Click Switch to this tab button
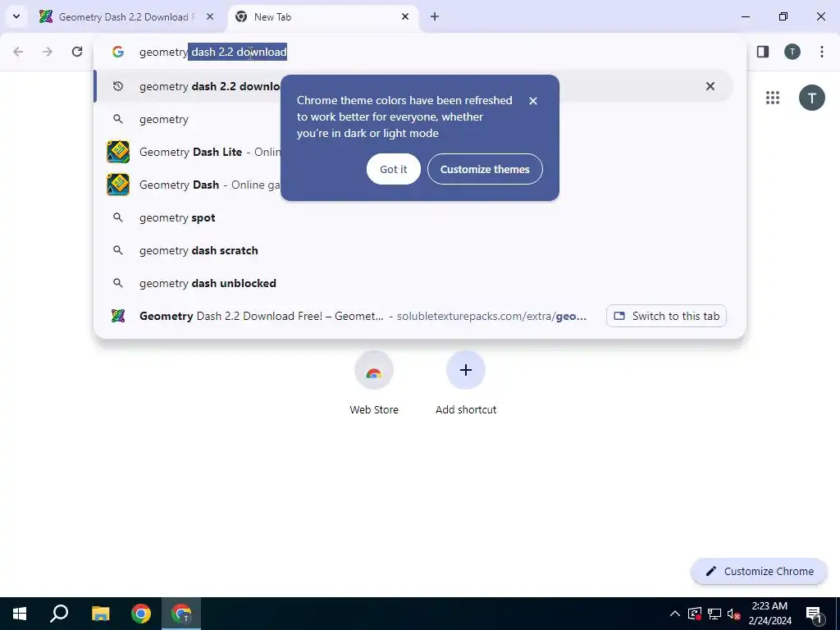Image resolution: width=840 pixels, height=630 pixels. (x=666, y=316)
